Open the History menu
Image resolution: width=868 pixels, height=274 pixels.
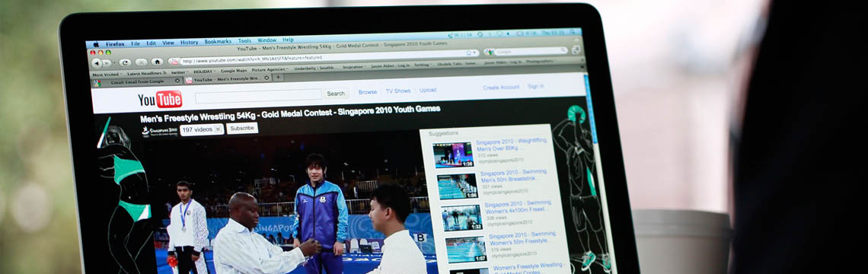click(x=189, y=42)
